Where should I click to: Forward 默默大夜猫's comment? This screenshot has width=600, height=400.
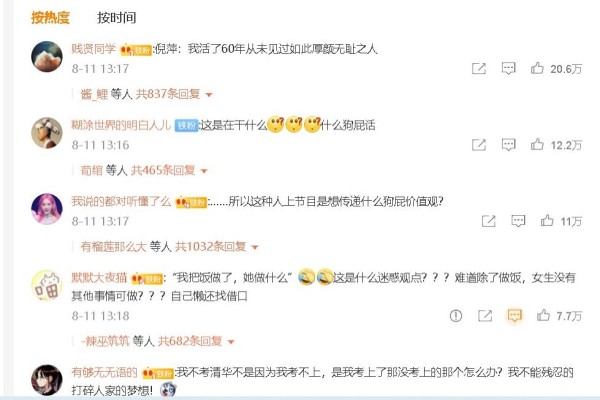[x=485, y=316]
